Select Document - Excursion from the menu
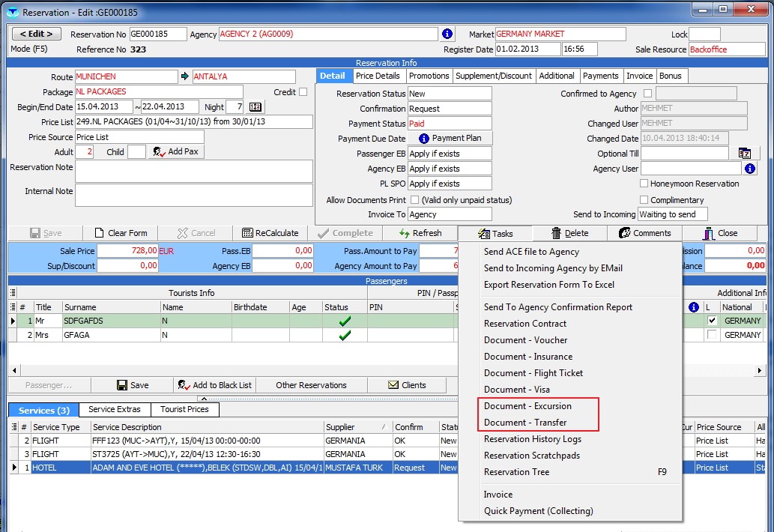The width and height of the screenshot is (774, 532). point(527,406)
